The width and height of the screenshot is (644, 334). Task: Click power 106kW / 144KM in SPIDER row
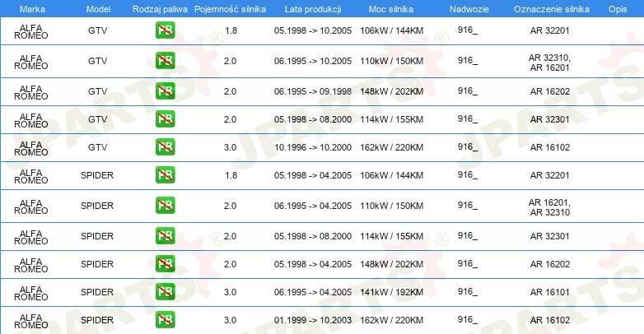(x=391, y=175)
